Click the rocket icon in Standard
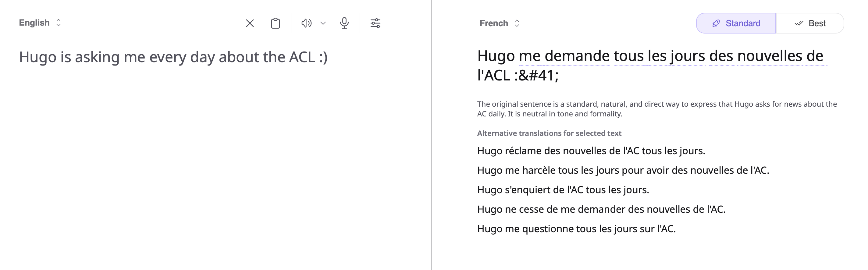This screenshot has height=270, width=868. 716,23
